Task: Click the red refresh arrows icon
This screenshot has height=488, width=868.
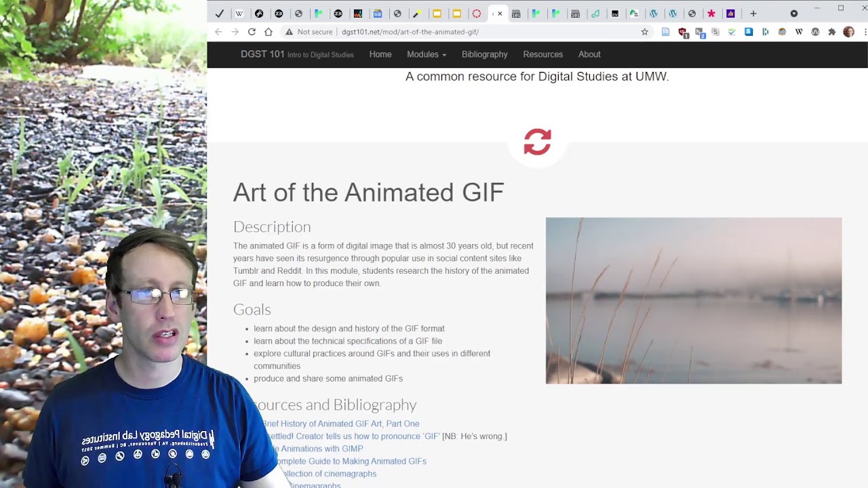Action: tap(537, 142)
